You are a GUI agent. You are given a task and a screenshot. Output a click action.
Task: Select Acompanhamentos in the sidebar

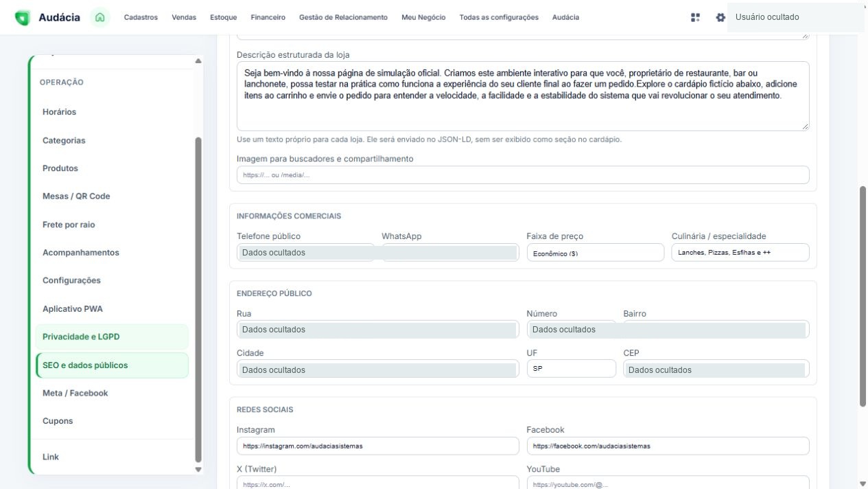111,253
